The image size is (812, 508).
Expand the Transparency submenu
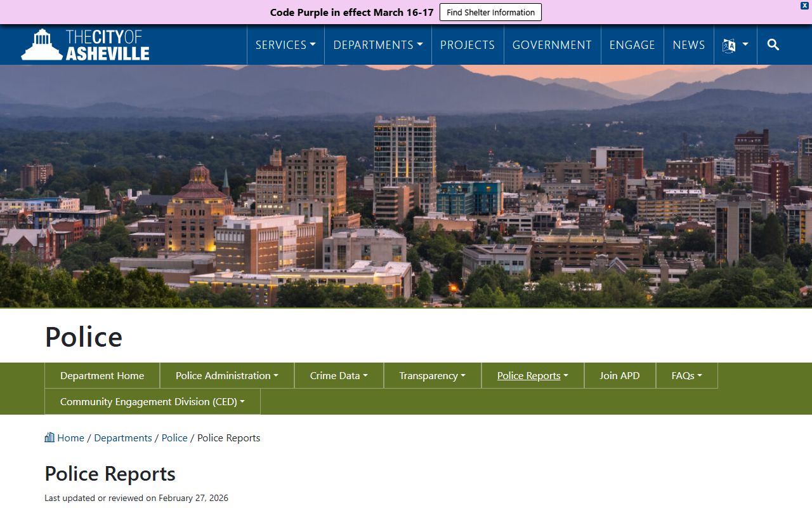[433, 375]
